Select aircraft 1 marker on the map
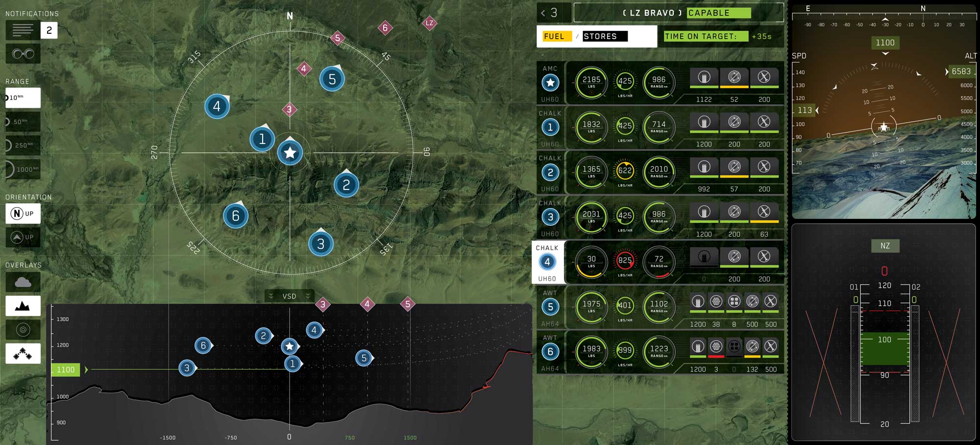 coord(262,139)
